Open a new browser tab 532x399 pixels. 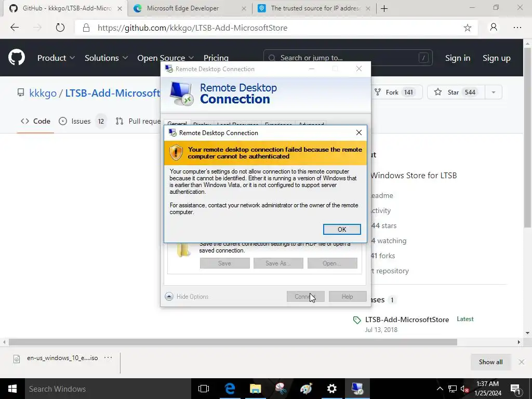[384, 8]
